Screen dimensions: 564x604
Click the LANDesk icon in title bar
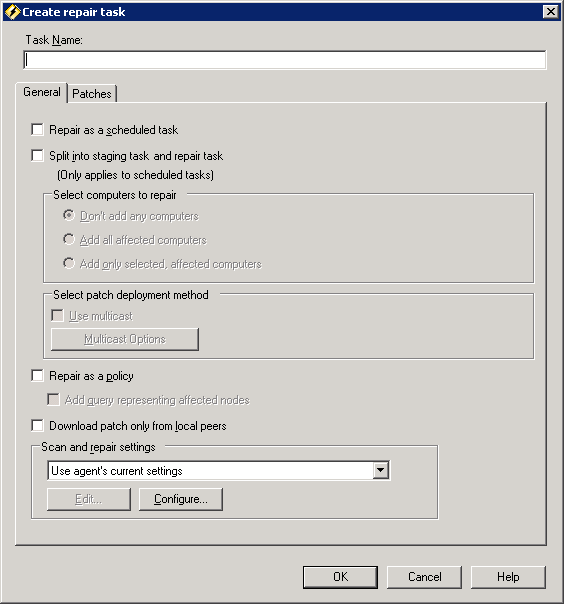pos(12,12)
